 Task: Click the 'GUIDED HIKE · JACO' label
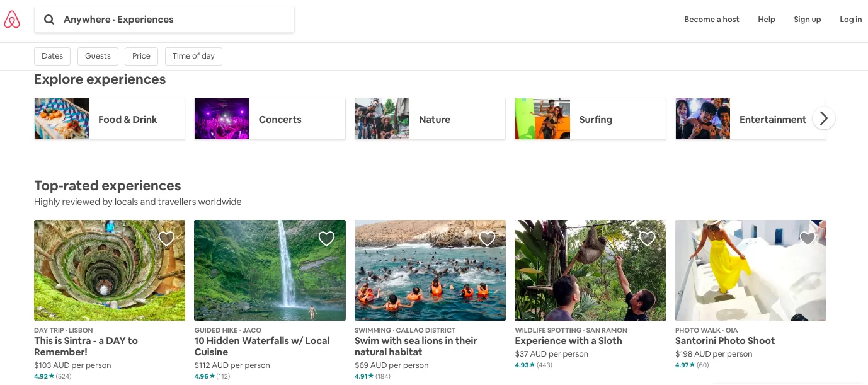tap(227, 330)
